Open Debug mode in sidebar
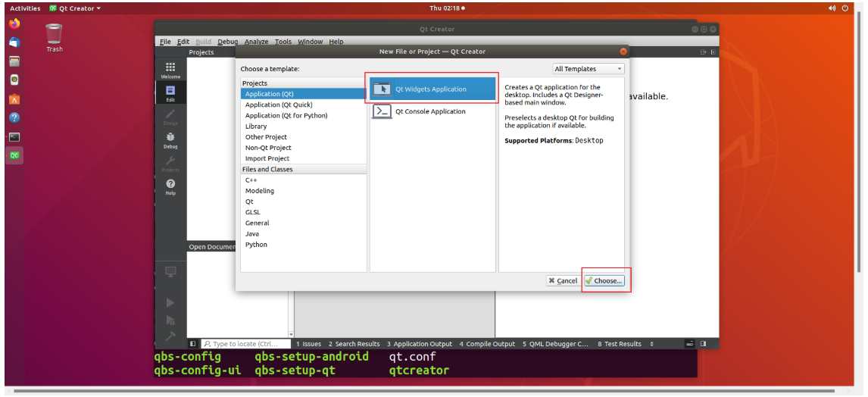The height and width of the screenshot is (397, 868). tap(170, 140)
